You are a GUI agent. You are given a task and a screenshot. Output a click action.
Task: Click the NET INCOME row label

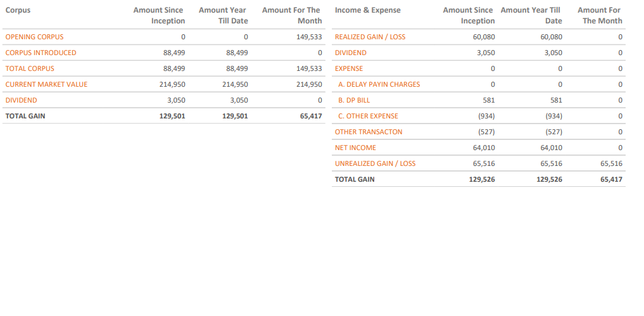point(355,148)
